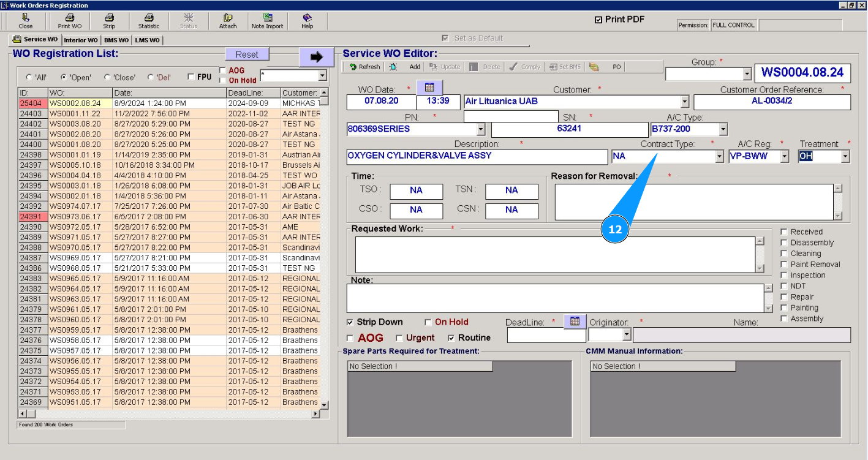Expand the Contract Type dropdown
The height and width of the screenshot is (460, 868).
(719, 157)
